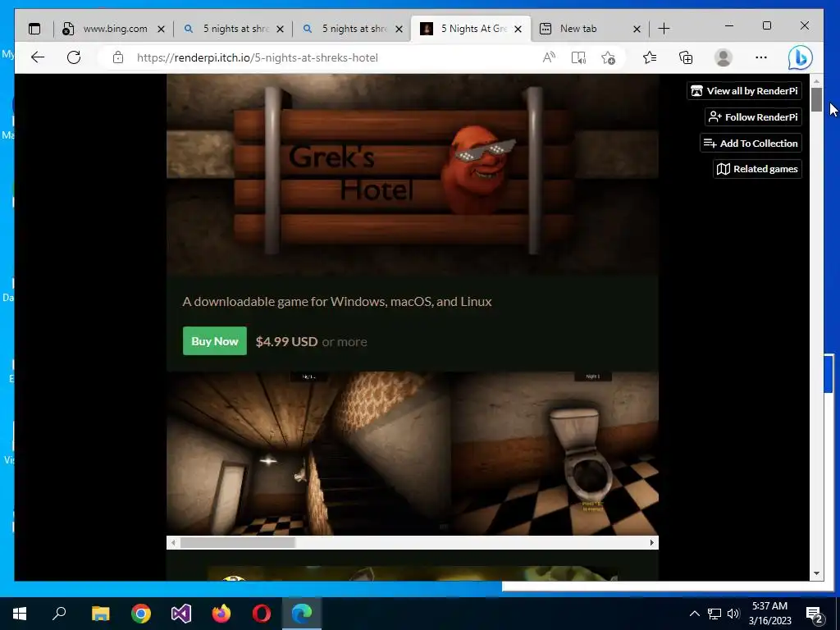Click the screenshot gallery right scroll arrow
The width and height of the screenshot is (840, 630).
[x=651, y=543]
